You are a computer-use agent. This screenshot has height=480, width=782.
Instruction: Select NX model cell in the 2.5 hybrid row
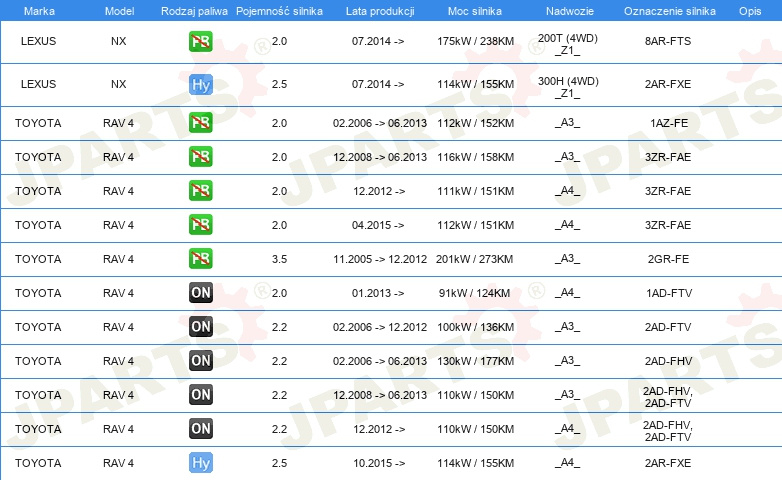[119, 84]
